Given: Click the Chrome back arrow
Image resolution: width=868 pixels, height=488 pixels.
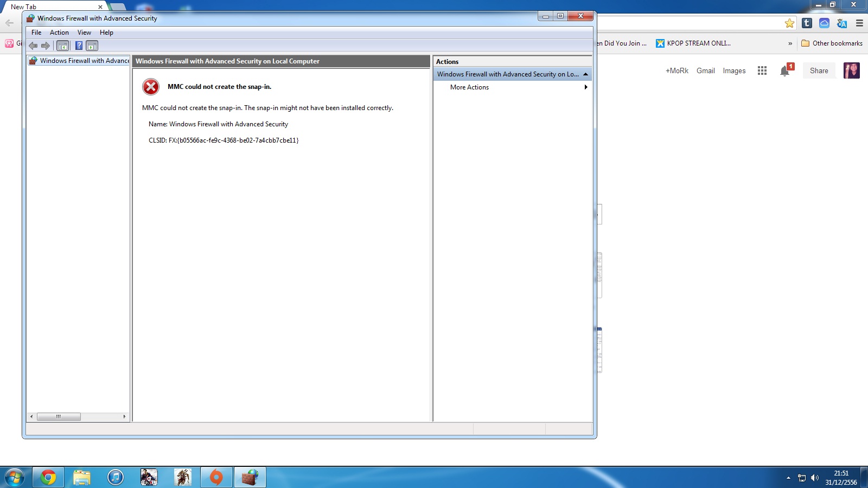Looking at the screenshot, I should [9, 23].
